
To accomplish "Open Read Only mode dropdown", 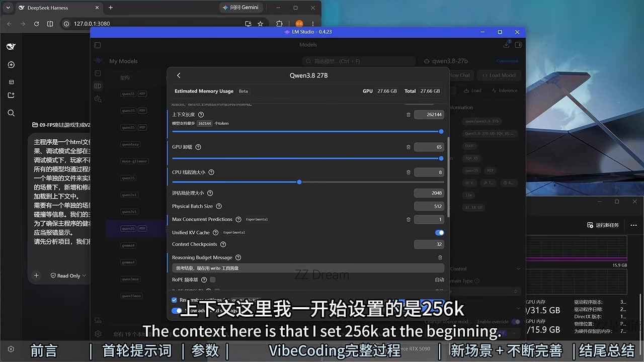I will tap(68, 276).
